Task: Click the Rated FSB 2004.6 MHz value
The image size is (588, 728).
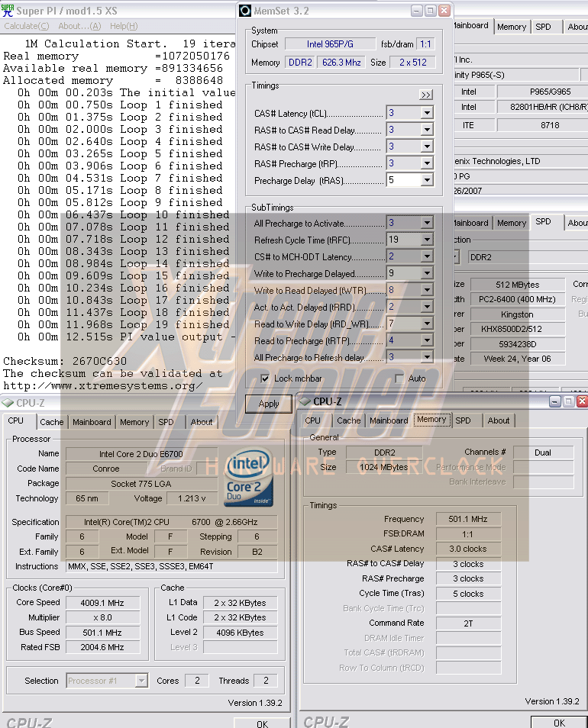Action: (102, 647)
